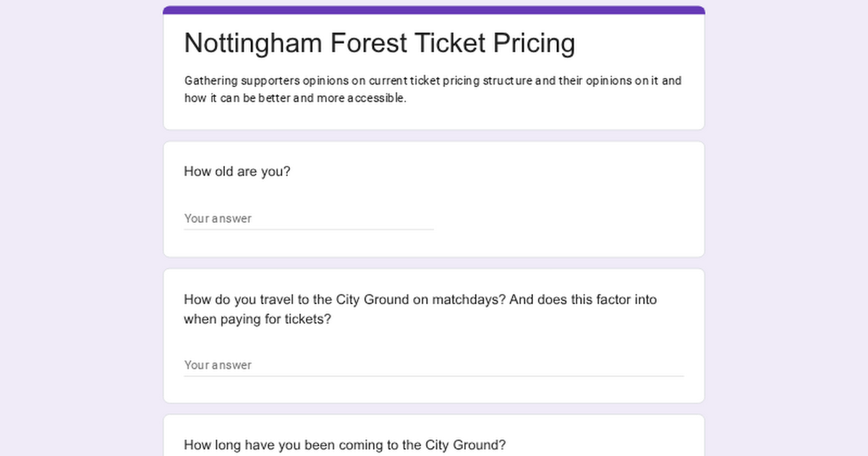The width and height of the screenshot is (868, 456).
Task: Click the word 'Ticket' in the form title
Action: pos(451,43)
